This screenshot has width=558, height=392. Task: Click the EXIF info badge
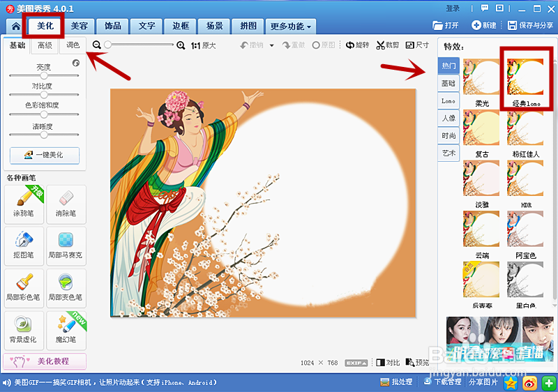356,363
